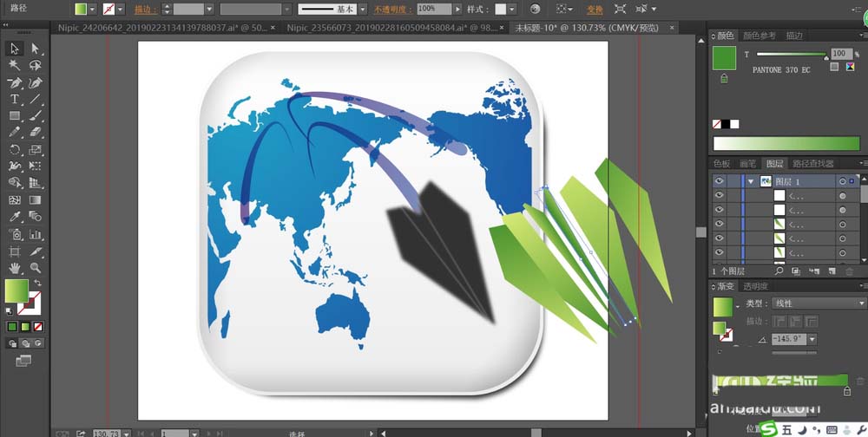
Task: Pick the Eyedropper tool
Action: point(15,217)
